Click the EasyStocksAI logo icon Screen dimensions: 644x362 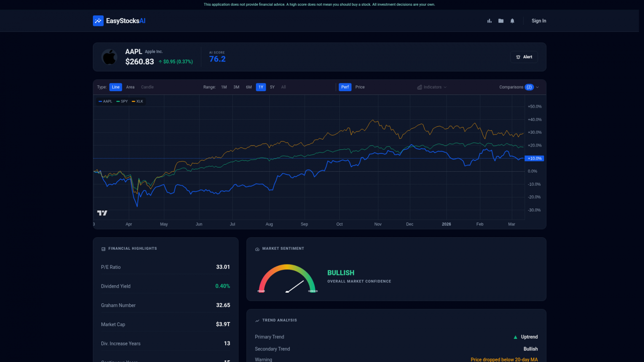click(x=98, y=21)
